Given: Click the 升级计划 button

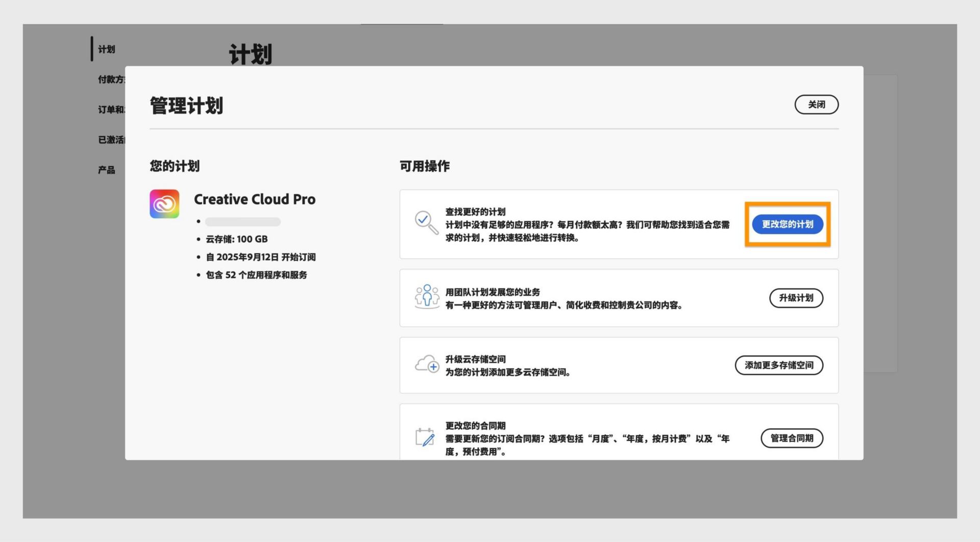Looking at the screenshot, I should point(796,298).
